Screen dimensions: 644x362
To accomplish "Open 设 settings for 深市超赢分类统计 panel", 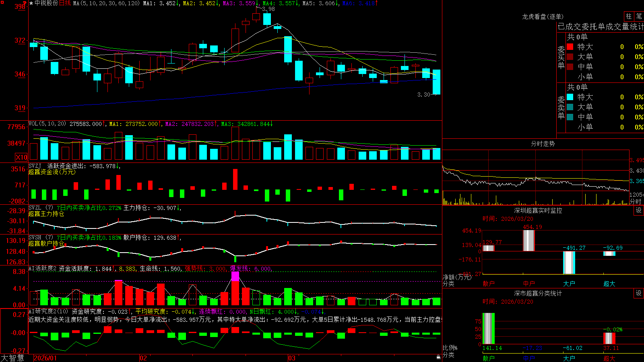I will pos(639,293).
